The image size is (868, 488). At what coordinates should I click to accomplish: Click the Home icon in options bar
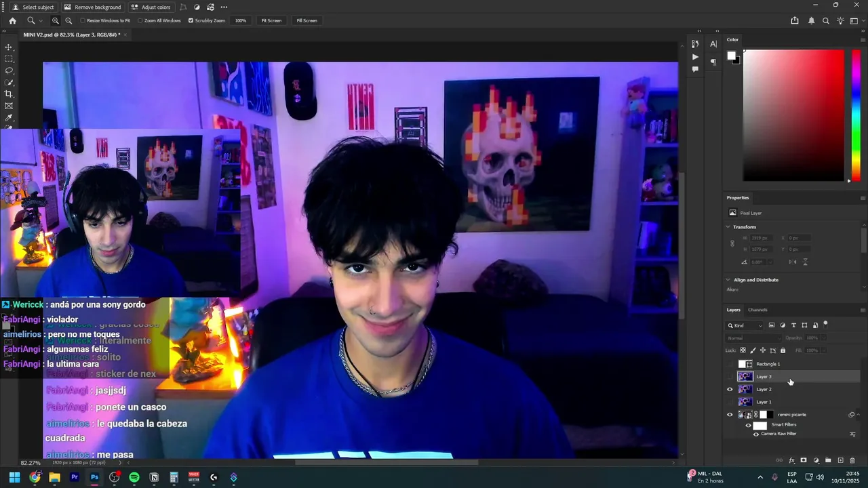(x=12, y=20)
